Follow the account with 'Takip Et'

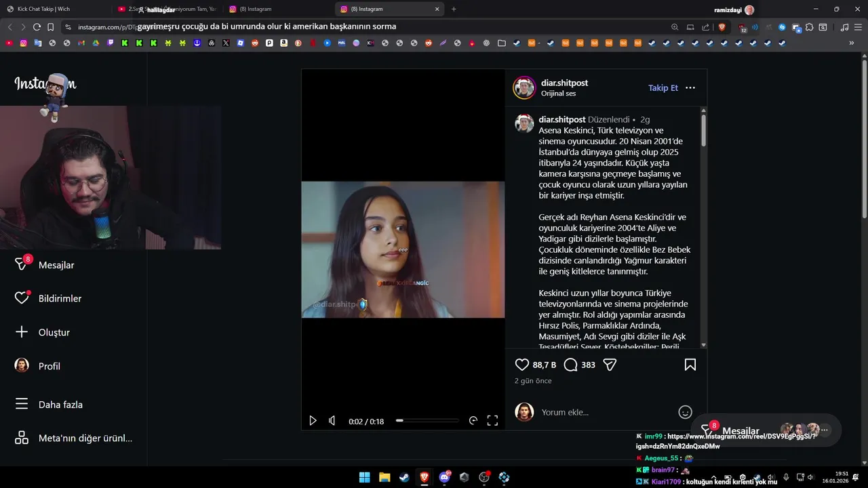point(663,87)
